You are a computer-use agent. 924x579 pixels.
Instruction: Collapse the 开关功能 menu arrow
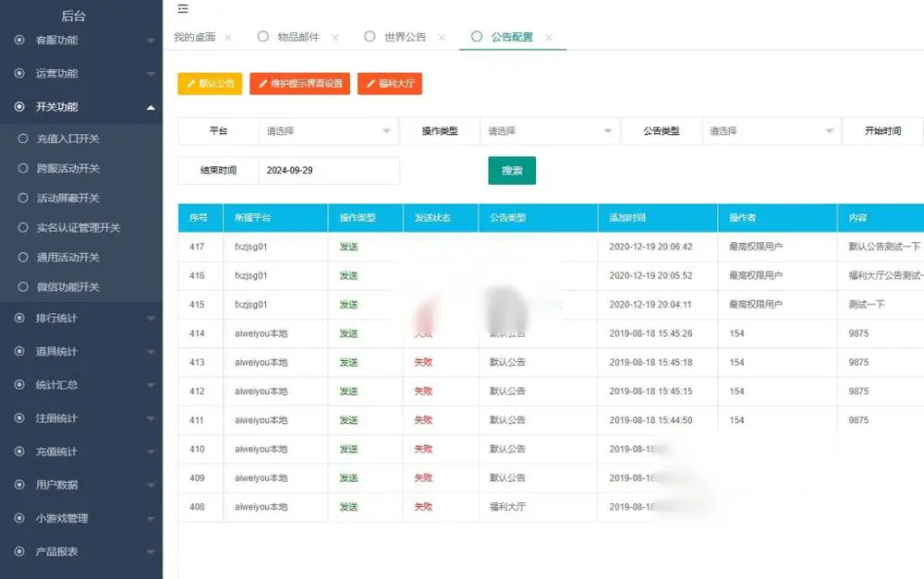151,107
